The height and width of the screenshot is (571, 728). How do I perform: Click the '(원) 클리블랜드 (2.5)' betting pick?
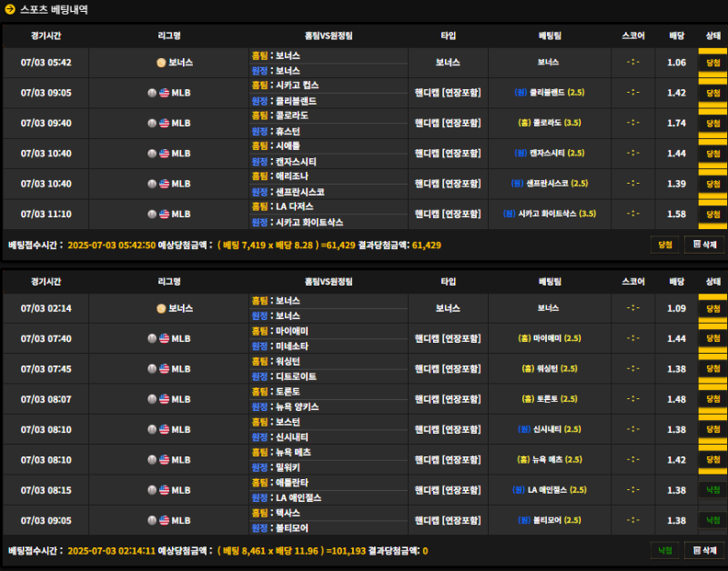pos(550,93)
